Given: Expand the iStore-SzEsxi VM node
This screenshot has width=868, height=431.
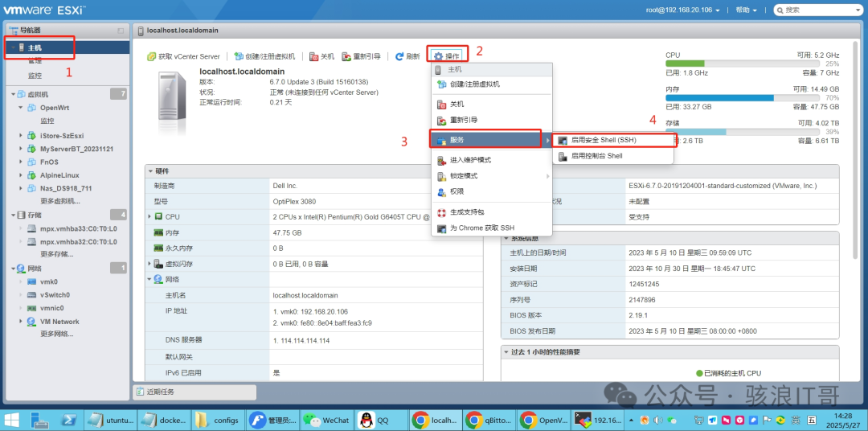Looking at the screenshot, I should pos(20,135).
